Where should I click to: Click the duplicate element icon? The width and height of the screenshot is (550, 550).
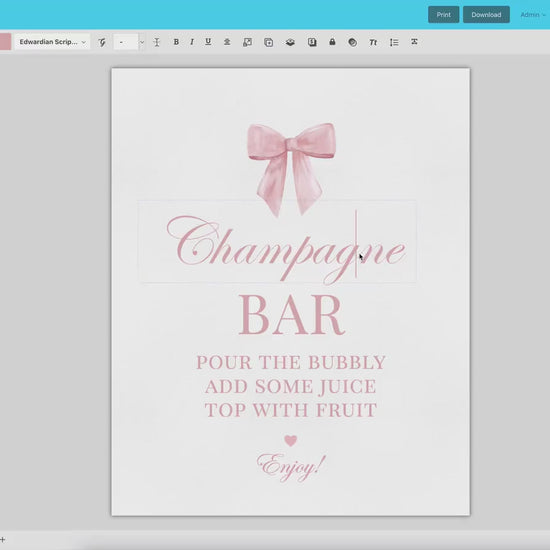point(268,42)
